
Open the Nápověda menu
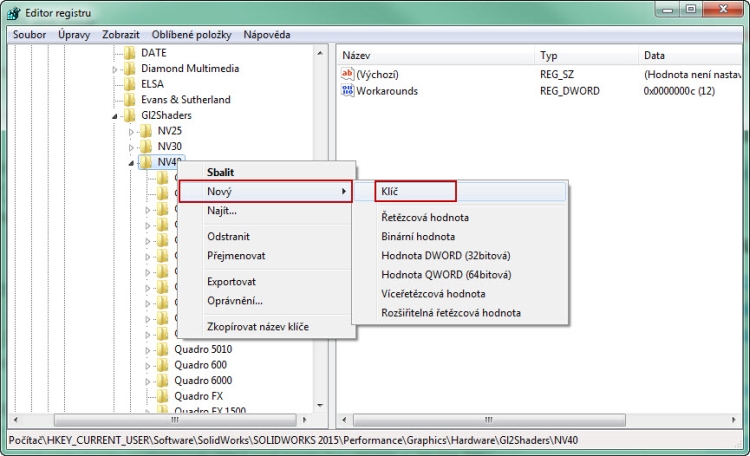point(267,34)
